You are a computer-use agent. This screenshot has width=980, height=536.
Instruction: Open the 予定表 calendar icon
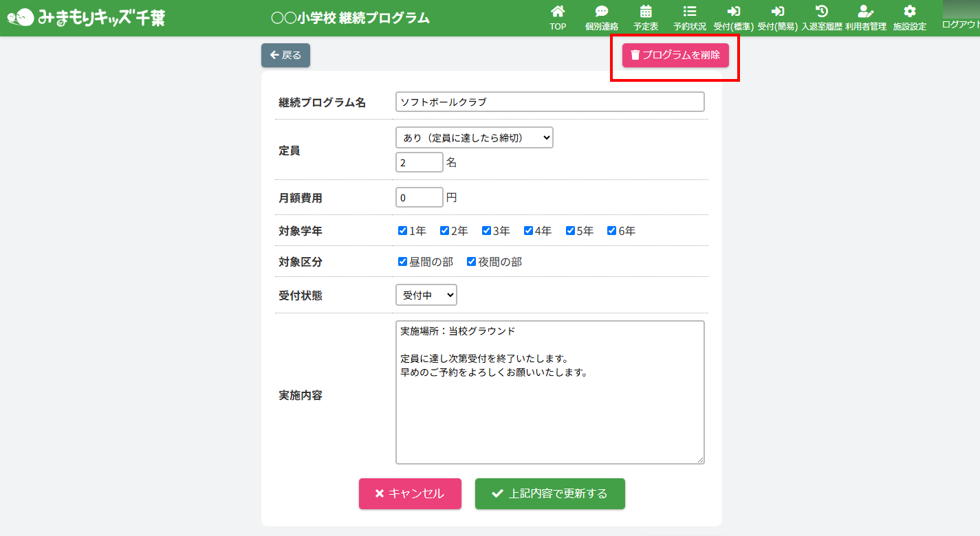click(x=646, y=12)
